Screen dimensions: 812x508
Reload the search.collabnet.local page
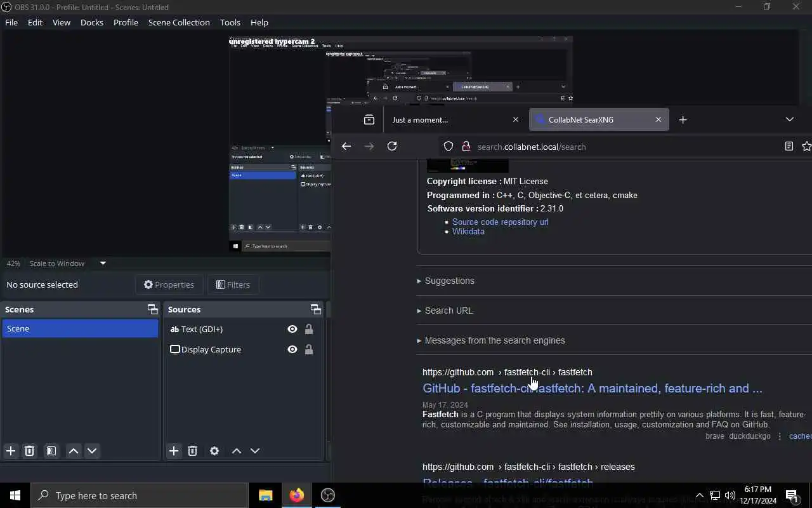point(392,146)
